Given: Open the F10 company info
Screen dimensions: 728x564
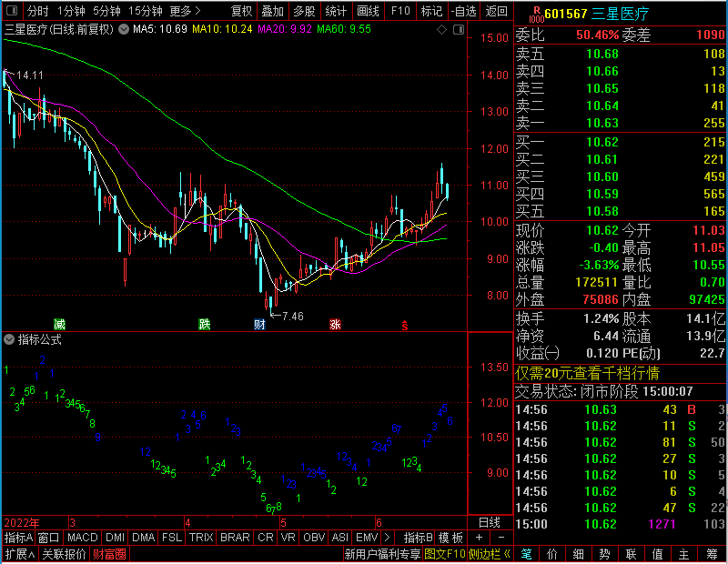Looking at the screenshot, I should [400, 11].
